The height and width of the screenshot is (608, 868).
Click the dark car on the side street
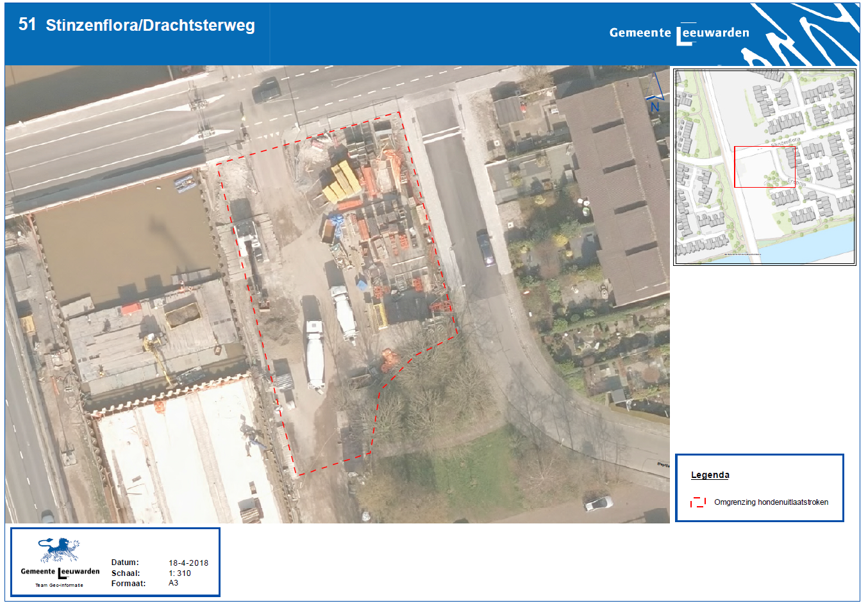tap(485, 249)
